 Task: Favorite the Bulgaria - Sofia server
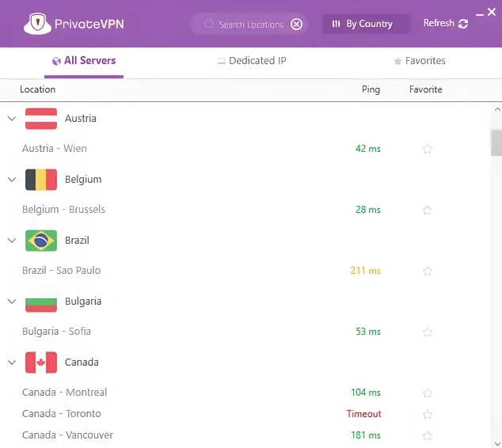pyautogui.click(x=428, y=332)
